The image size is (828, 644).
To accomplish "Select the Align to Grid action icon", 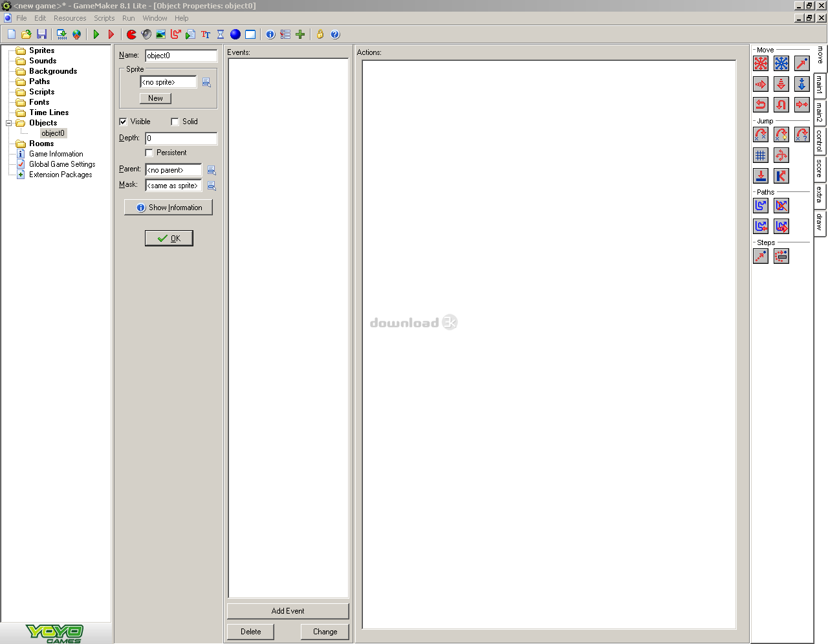I will [x=761, y=155].
